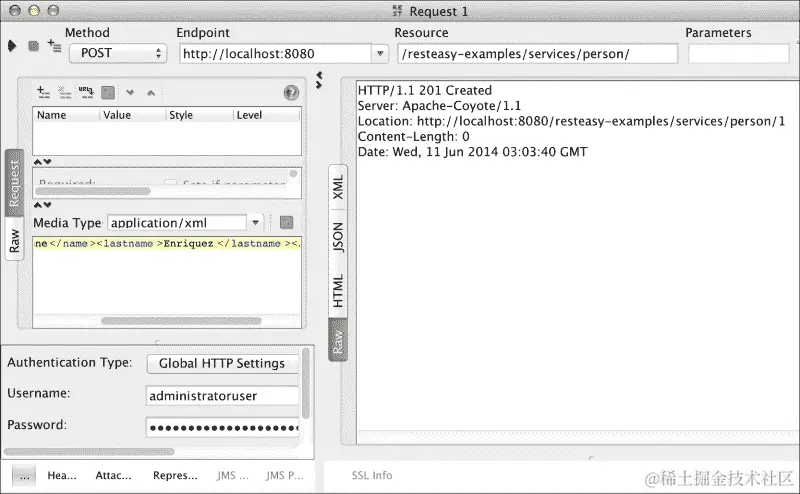Click the 'Content-Length: 0' response line

(x=413, y=136)
